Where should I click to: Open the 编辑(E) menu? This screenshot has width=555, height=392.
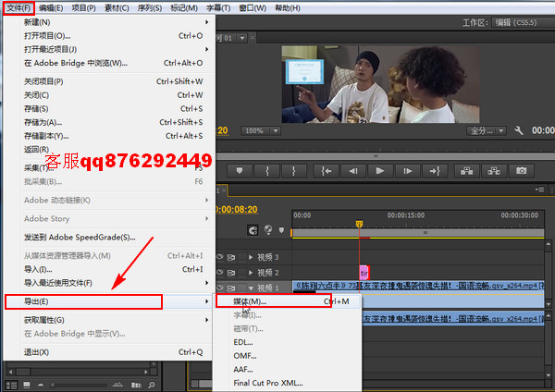point(51,7)
